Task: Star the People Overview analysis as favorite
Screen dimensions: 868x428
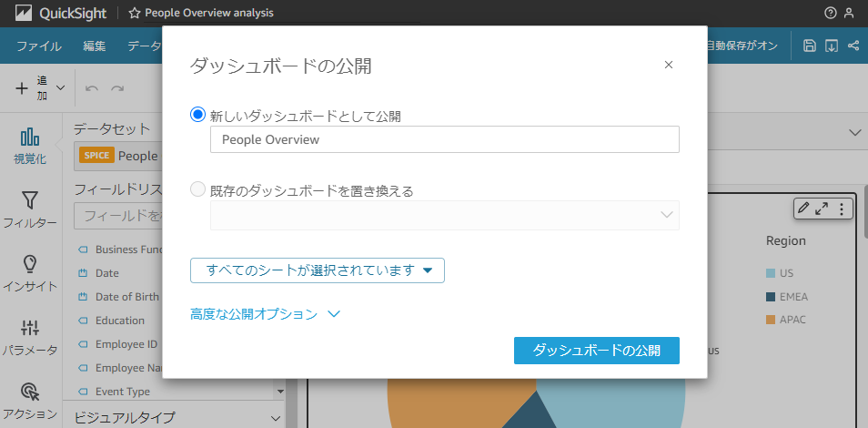Action: coord(134,14)
